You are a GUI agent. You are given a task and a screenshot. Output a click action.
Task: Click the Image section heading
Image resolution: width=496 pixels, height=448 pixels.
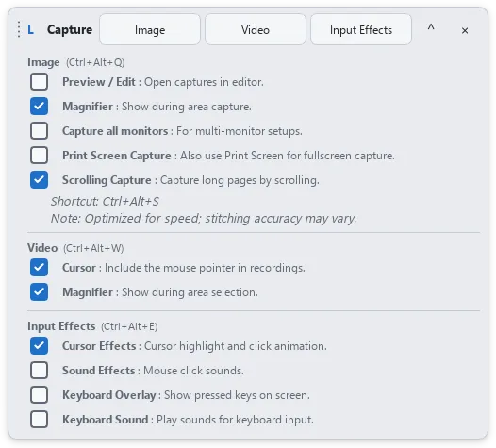[x=43, y=62]
